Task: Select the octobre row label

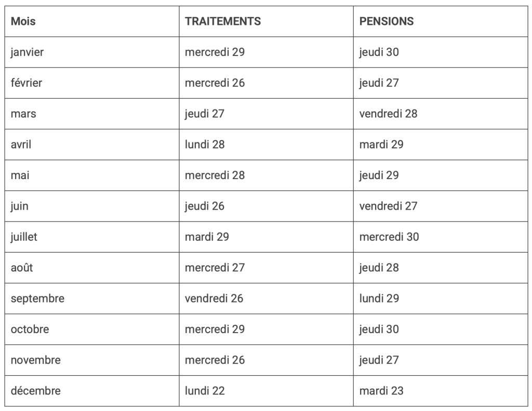Action: 30,329
